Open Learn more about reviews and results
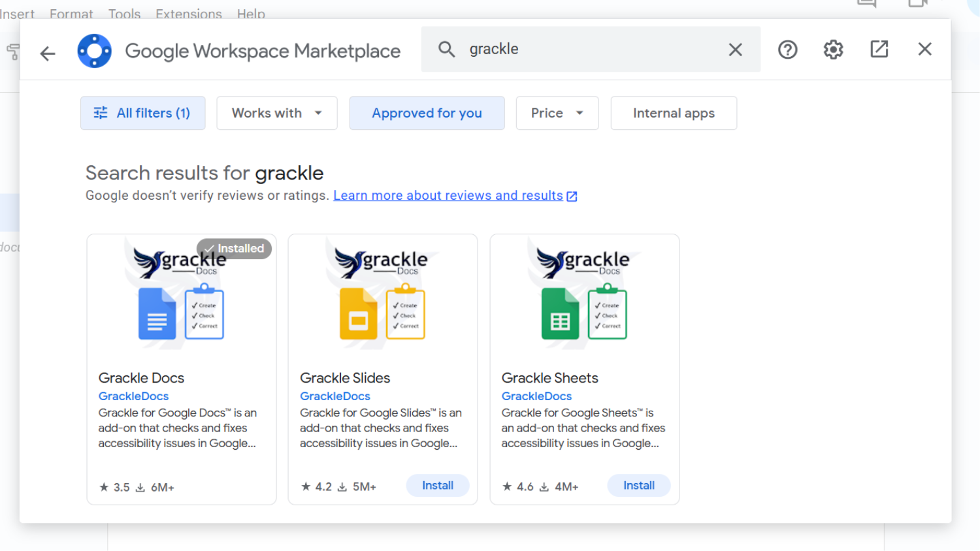The width and height of the screenshot is (980, 551). (x=448, y=195)
